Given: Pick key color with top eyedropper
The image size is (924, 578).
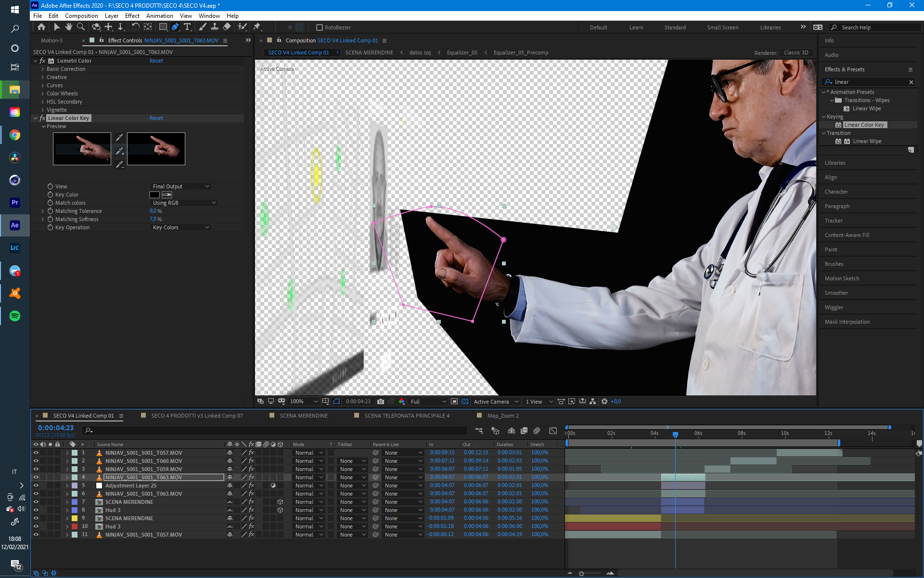Looking at the screenshot, I should click(x=119, y=137).
